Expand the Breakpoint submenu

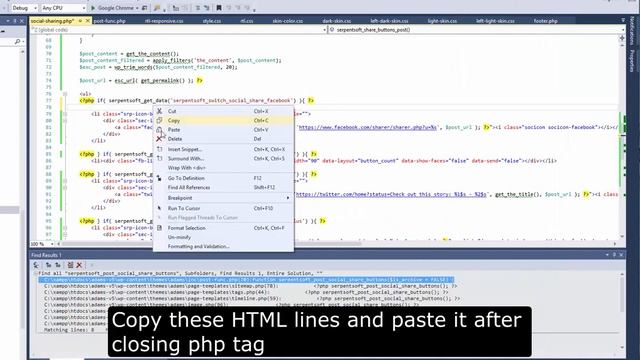pos(223,198)
